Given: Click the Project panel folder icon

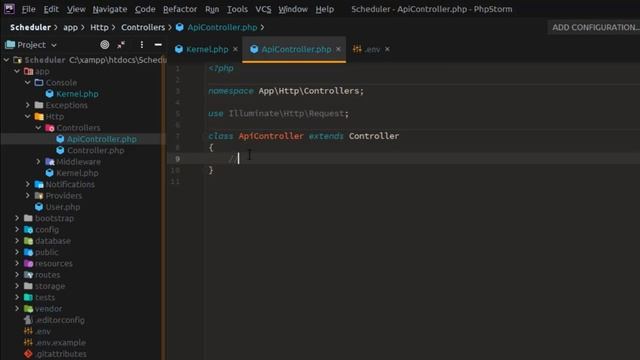Looking at the screenshot, I should 10,44.
